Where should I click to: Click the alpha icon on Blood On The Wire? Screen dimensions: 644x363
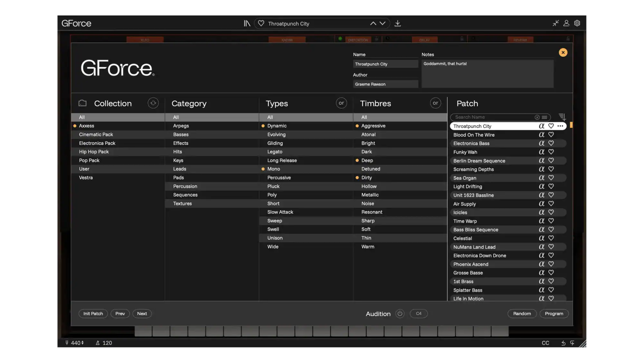542,135
